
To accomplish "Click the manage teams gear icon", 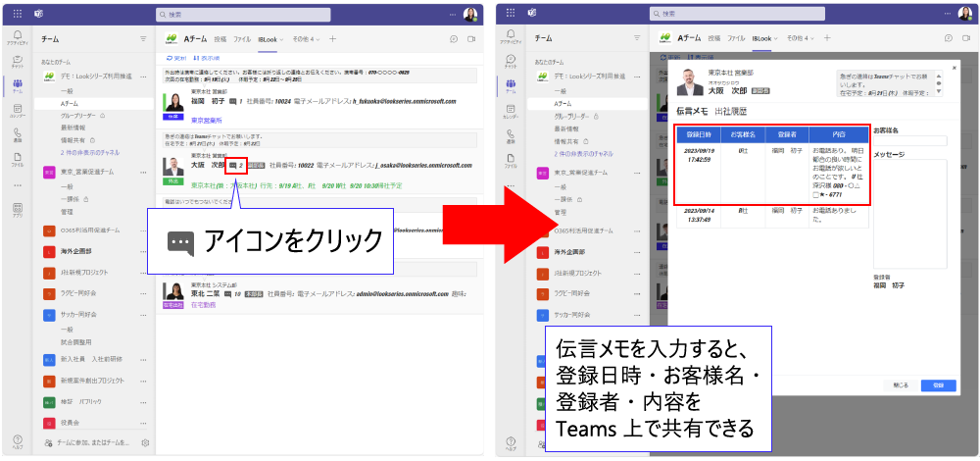I will coord(145,442).
